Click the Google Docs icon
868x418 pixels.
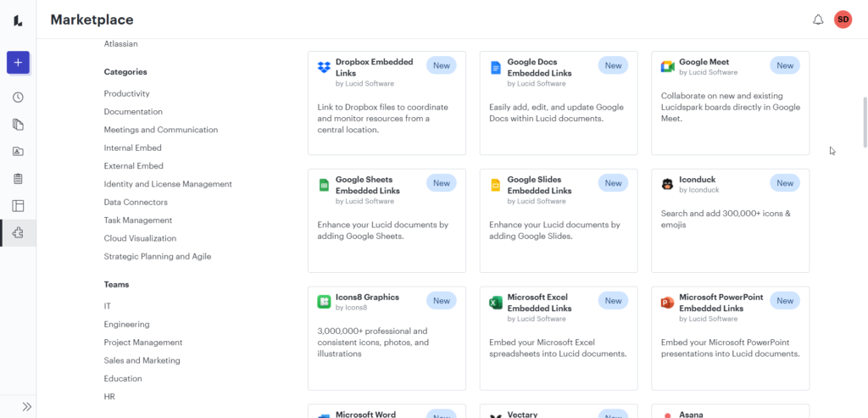(495, 68)
